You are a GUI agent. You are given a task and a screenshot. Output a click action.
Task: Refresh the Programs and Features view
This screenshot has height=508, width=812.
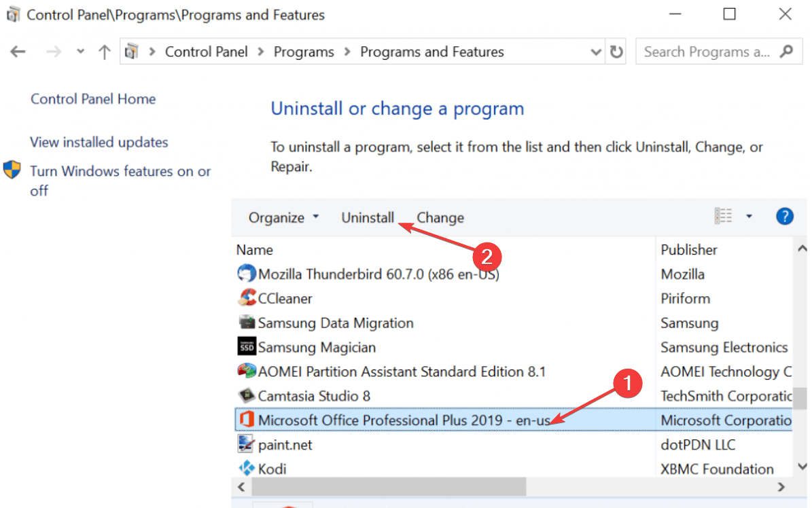point(616,52)
